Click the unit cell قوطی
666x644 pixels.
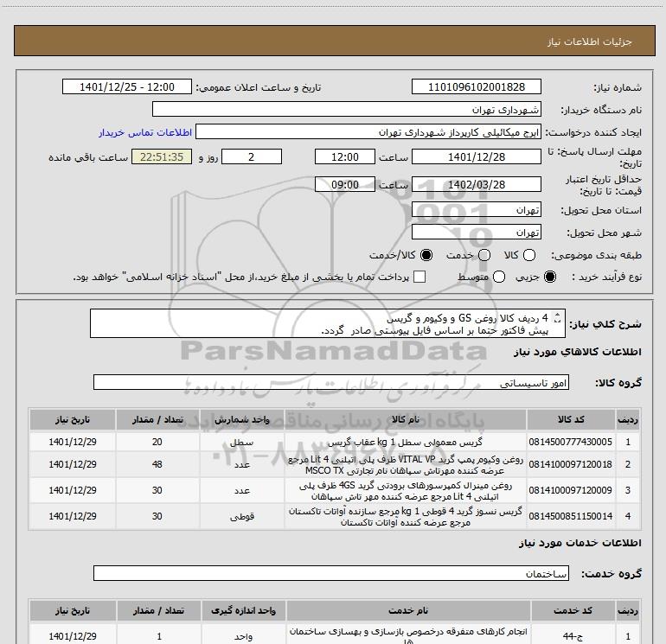pyautogui.click(x=241, y=516)
